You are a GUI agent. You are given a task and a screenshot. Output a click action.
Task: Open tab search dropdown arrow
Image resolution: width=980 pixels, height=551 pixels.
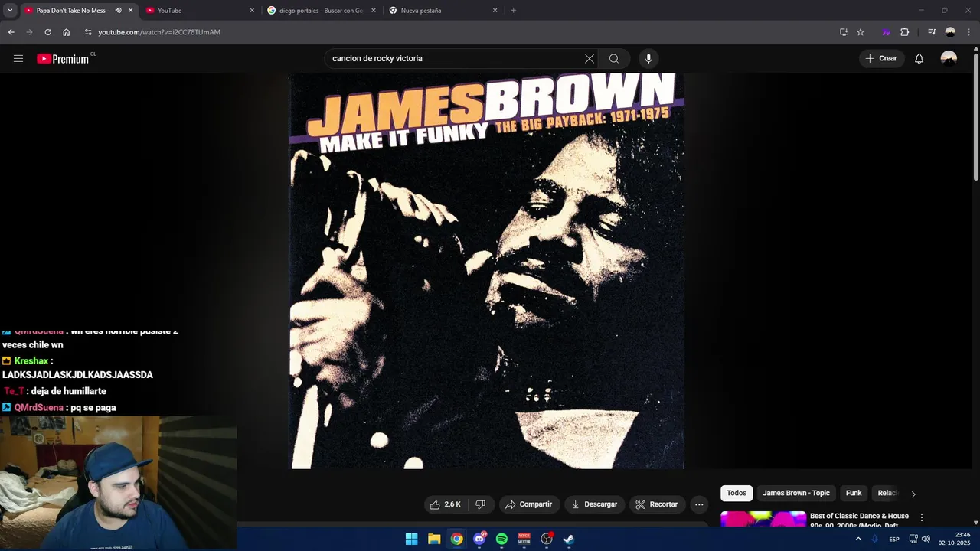pyautogui.click(x=10, y=11)
